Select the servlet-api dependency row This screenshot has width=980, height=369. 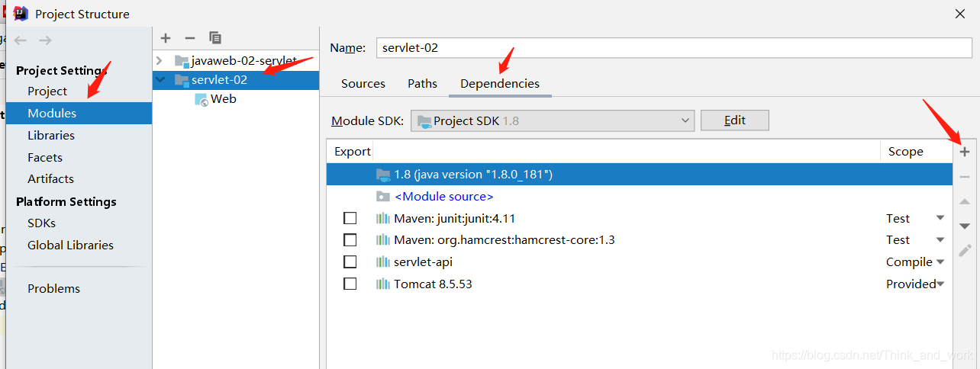pos(640,262)
